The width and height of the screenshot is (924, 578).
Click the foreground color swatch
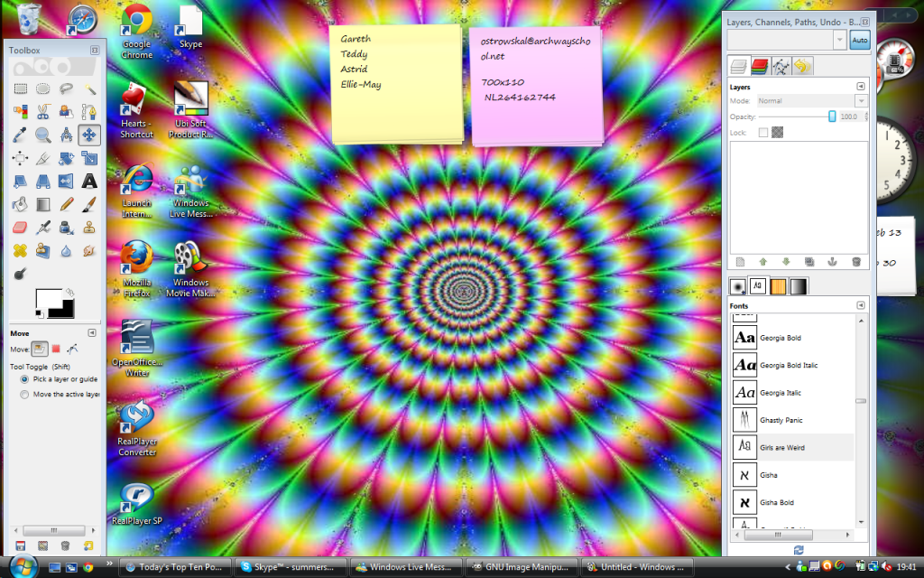coord(49,300)
